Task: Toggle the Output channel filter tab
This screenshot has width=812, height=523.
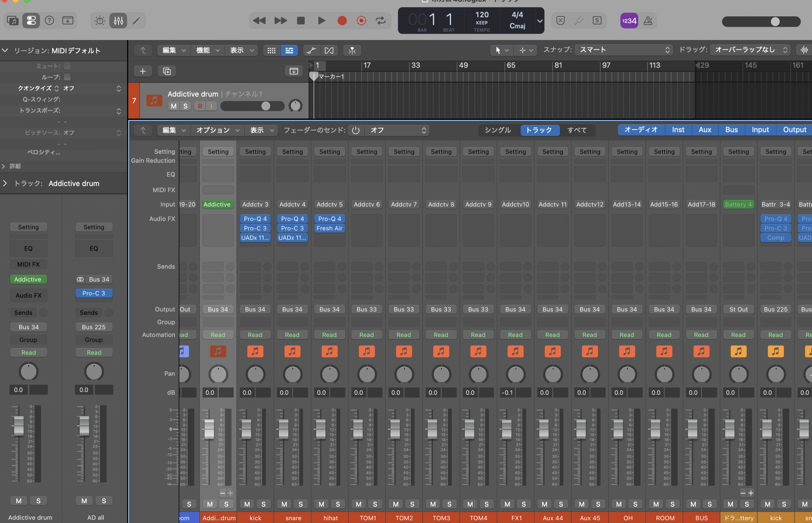Action: coord(794,130)
